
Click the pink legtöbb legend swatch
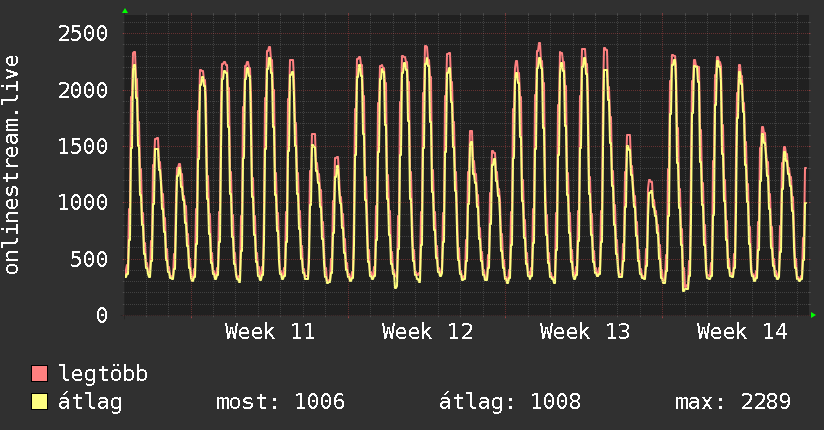(39, 374)
